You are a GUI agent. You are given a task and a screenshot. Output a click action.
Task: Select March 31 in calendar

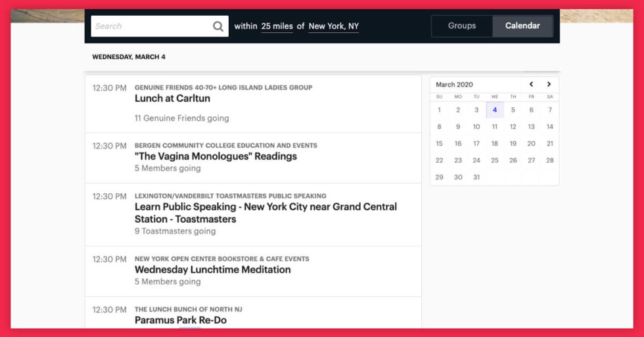pyautogui.click(x=476, y=177)
